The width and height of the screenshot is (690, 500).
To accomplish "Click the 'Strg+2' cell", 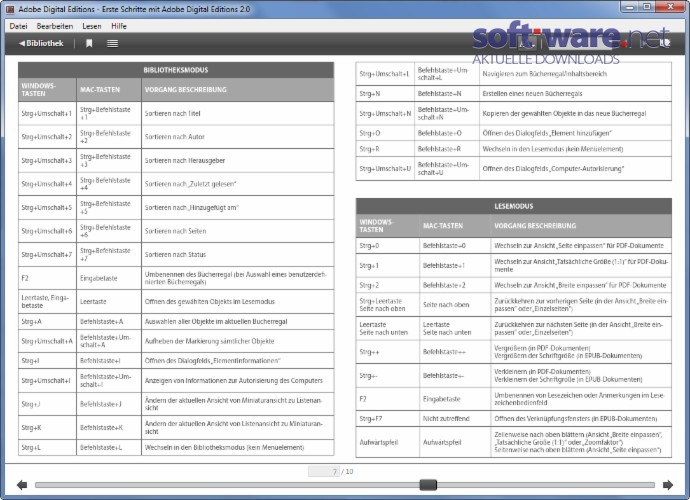I will (388, 285).
